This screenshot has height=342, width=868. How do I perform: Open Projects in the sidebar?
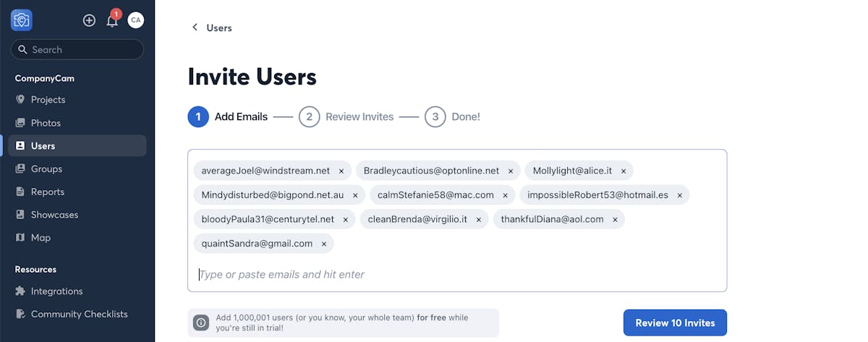tap(48, 100)
